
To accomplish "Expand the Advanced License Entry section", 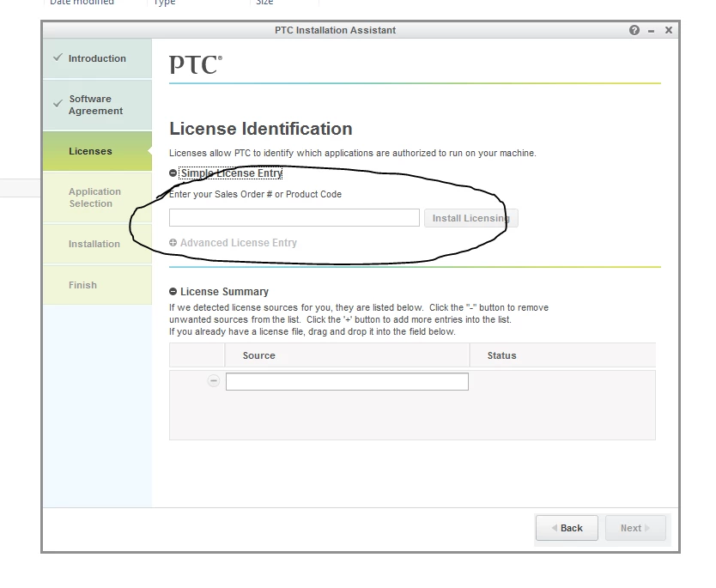I will tap(173, 243).
